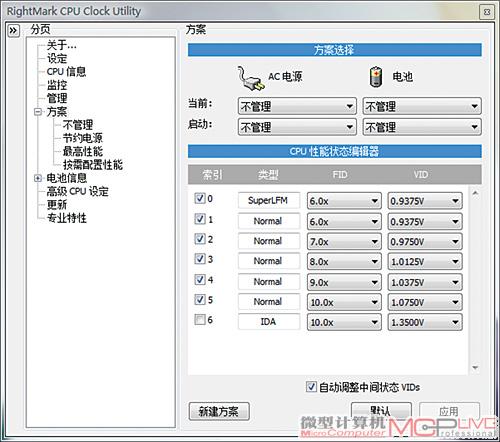Click the AC power plug icon
The image size is (500, 442).
pyautogui.click(x=251, y=78)
